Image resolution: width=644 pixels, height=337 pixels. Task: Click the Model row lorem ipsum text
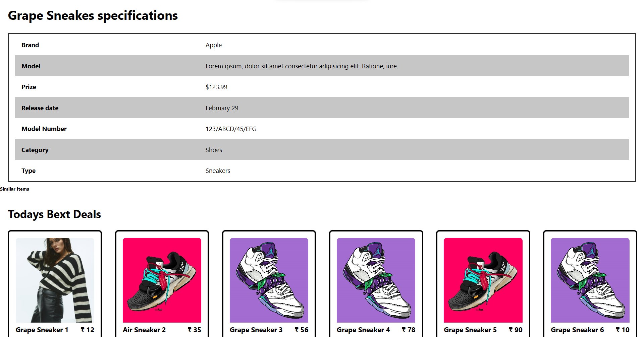(x=302, y=66)
